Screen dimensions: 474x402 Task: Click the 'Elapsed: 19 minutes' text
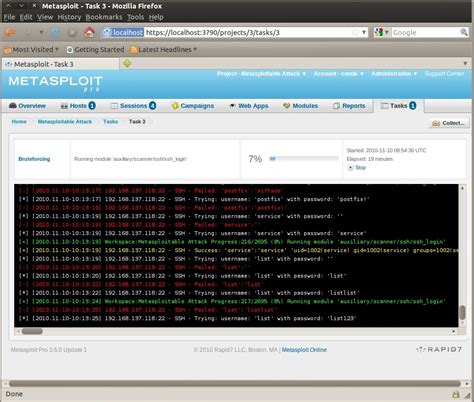[370, 159]
